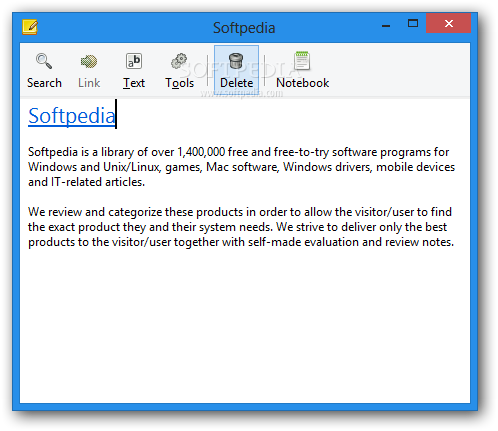Image resolution: width=498 pixels, height=431 pixels.
Task: Close the Softpedia note window
Action: pyautogui.click(x=448, y=23)
